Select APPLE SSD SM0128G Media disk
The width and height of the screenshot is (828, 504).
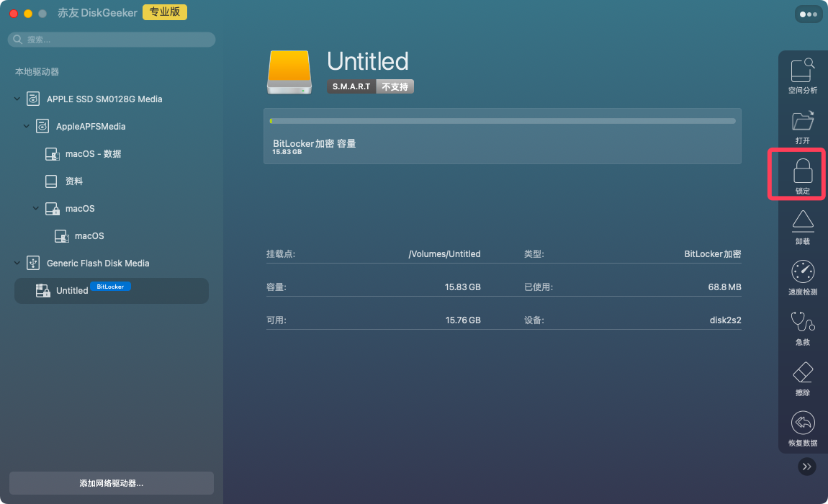coord(104,99)
